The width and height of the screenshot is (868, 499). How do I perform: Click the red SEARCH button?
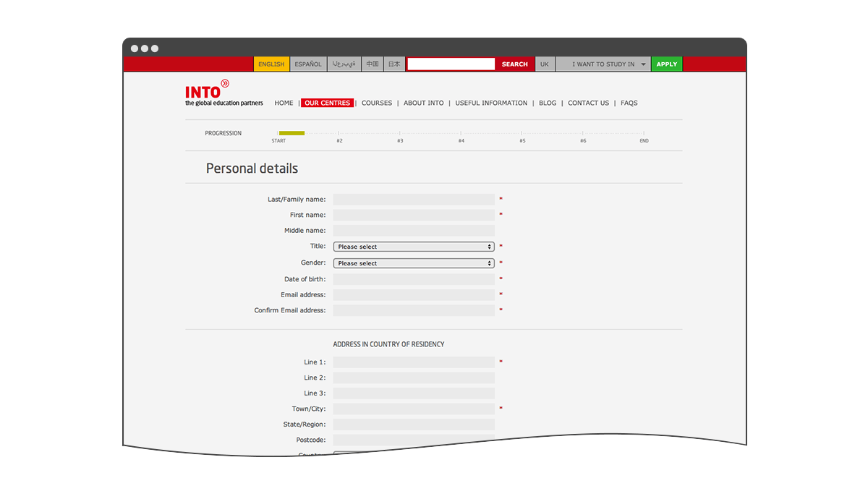[x=515, y=64]
